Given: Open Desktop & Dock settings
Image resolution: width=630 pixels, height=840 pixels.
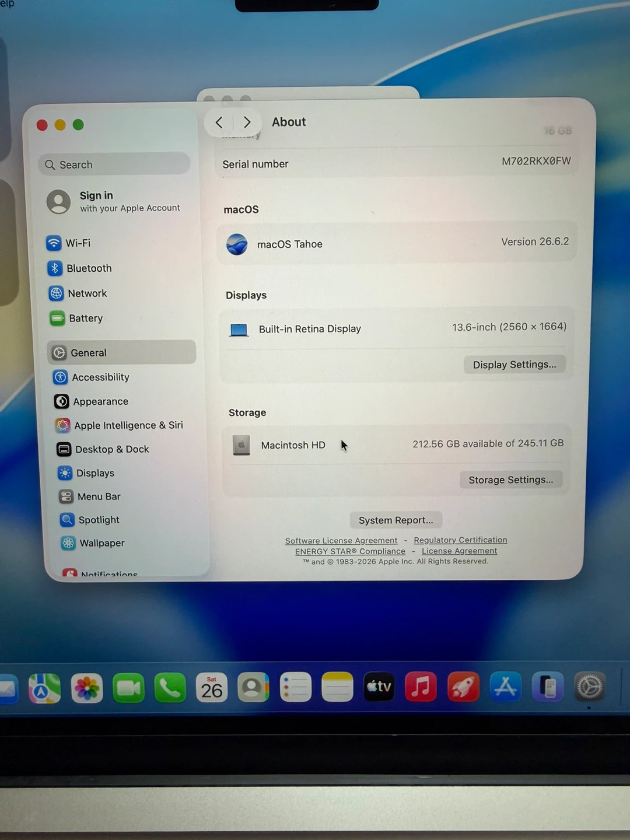Looking at the screenshot, I should [103, 449].
